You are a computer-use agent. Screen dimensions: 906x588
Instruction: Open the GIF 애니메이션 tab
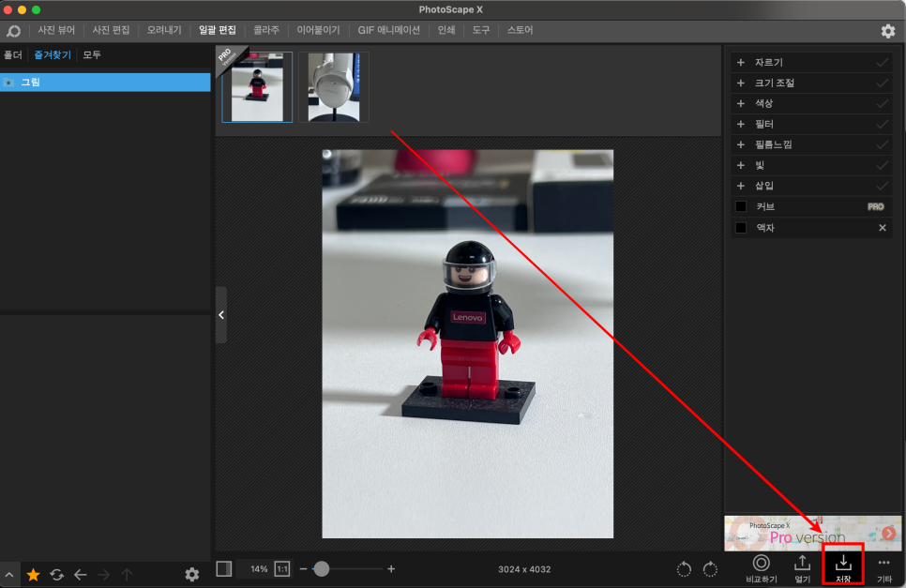389,30
